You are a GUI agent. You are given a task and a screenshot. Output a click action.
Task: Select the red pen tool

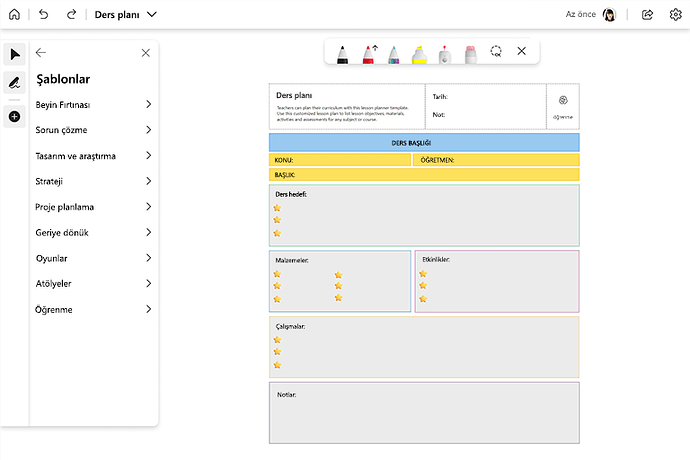pos(368,54)
